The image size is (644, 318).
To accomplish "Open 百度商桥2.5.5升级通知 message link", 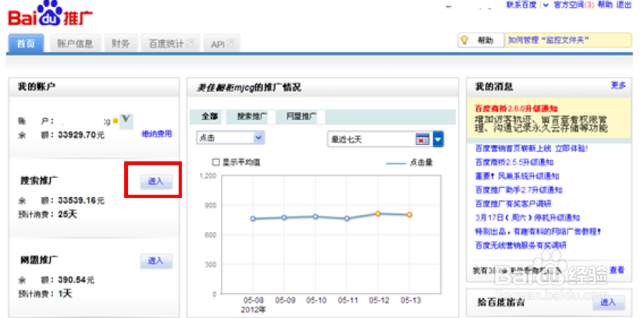I will [x=514, y=162].
